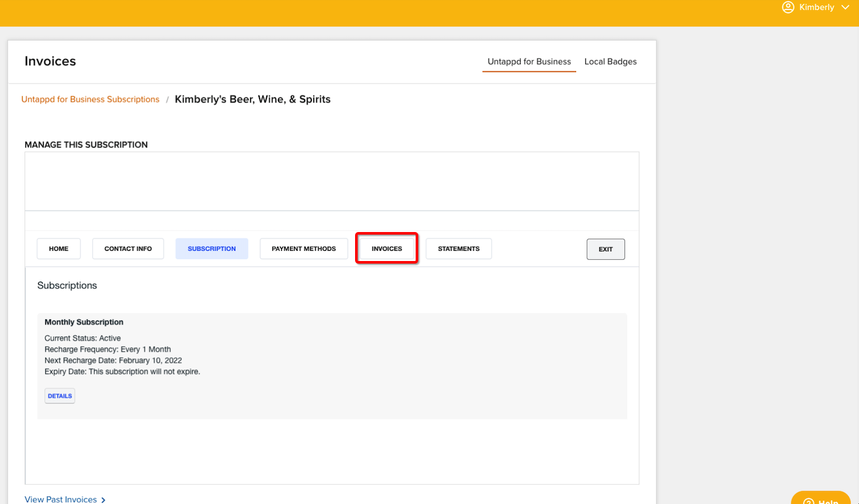Switch to the Untappd for Business tab

coord(529,62)
